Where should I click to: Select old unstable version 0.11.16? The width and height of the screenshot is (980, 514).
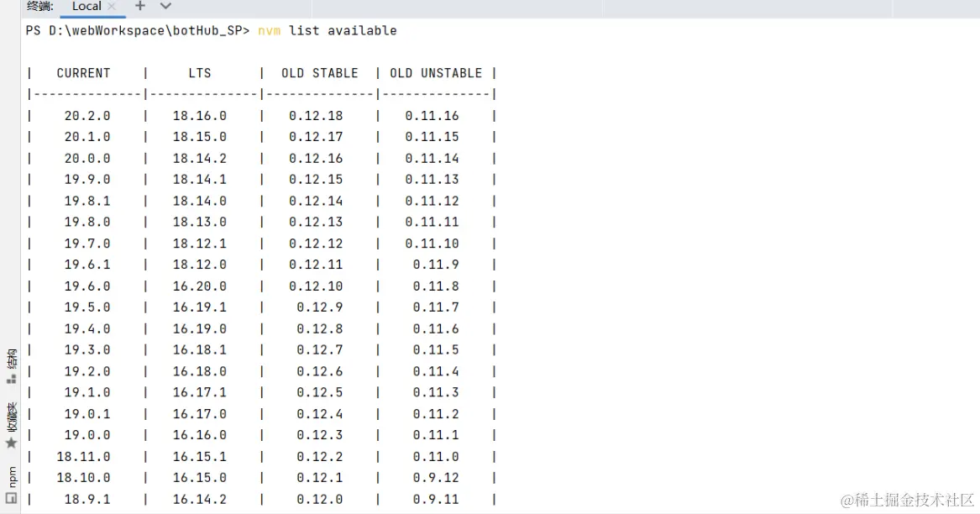(432, 116)
